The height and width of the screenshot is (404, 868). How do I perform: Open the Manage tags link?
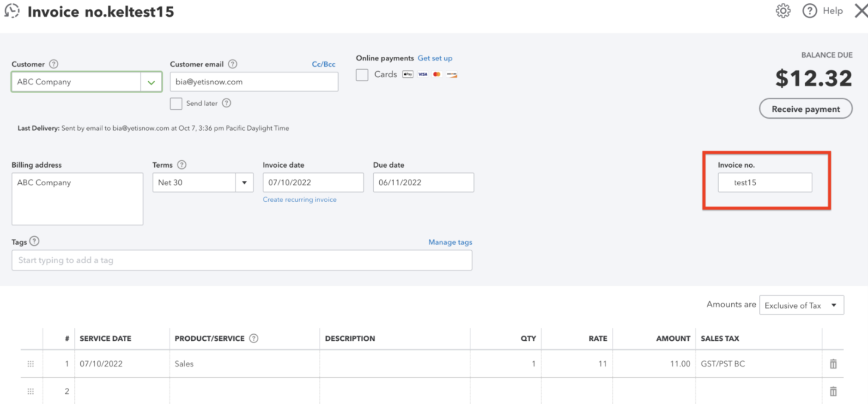[450, 242]
